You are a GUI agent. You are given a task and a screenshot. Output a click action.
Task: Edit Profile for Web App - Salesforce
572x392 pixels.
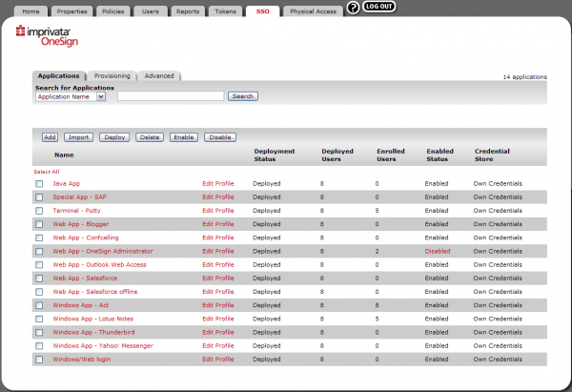(218, 279)
